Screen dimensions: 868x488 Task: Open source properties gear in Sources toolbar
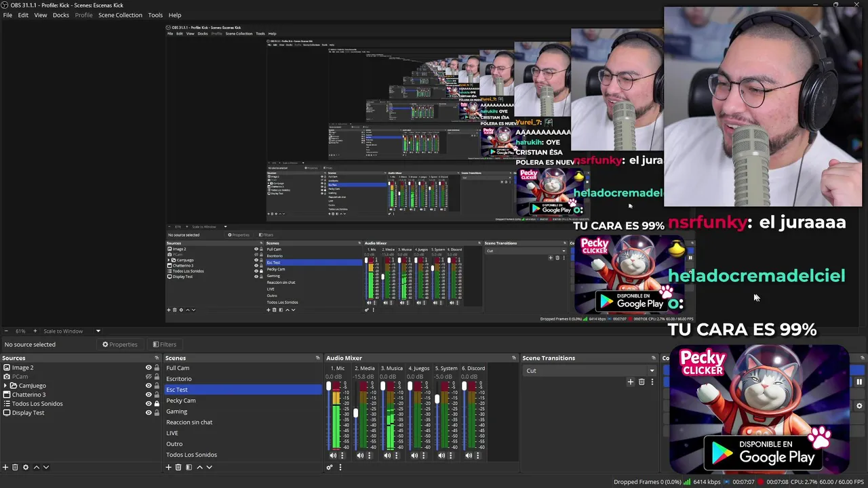click(26, 467)
